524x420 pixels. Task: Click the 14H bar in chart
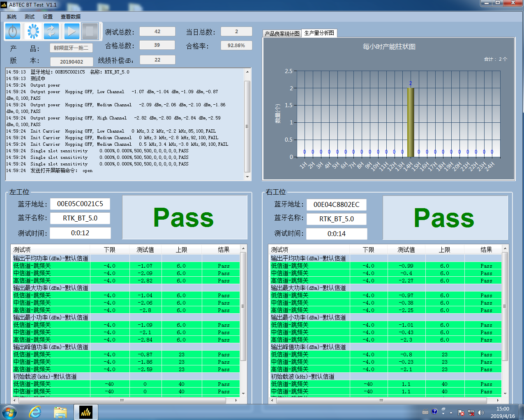click(410, 122)
